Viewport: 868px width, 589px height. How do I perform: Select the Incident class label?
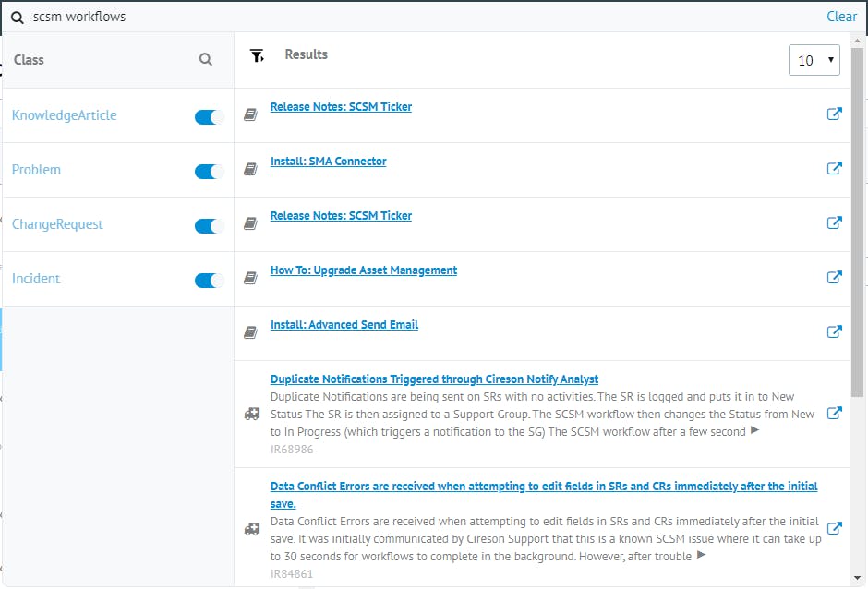click(x=35, y=279)
